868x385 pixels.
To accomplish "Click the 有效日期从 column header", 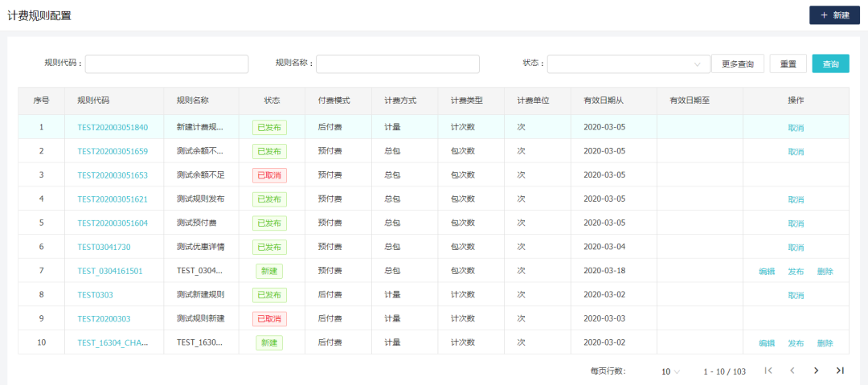I will coord(604,100).
